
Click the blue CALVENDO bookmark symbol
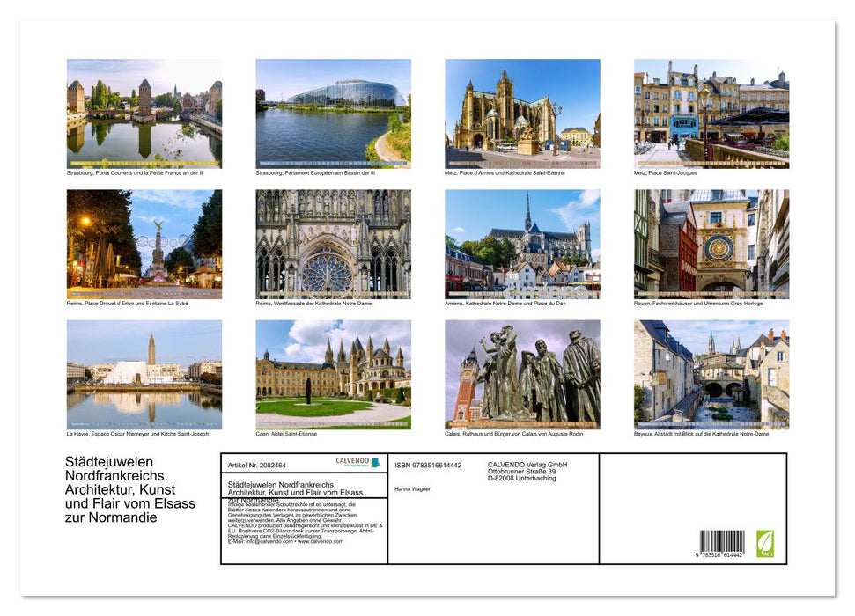tap(376, 460)
